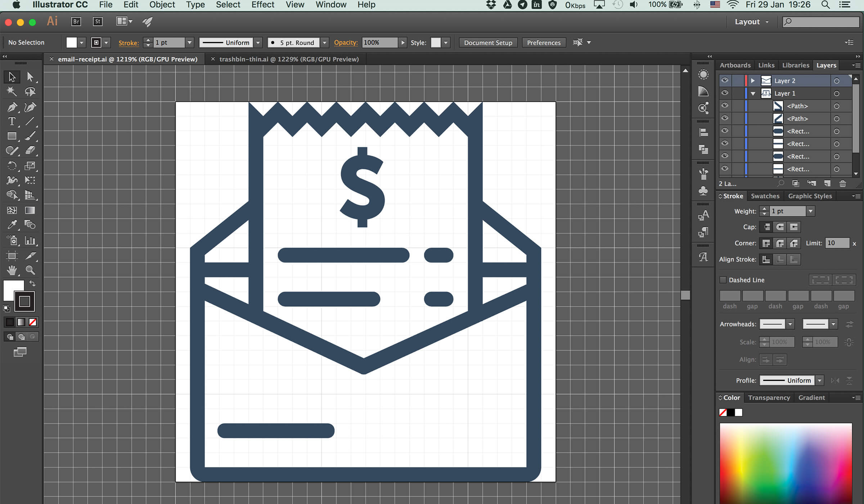
Task: Choose the Round Cap stroke option
Action: (x=780, y=227)
